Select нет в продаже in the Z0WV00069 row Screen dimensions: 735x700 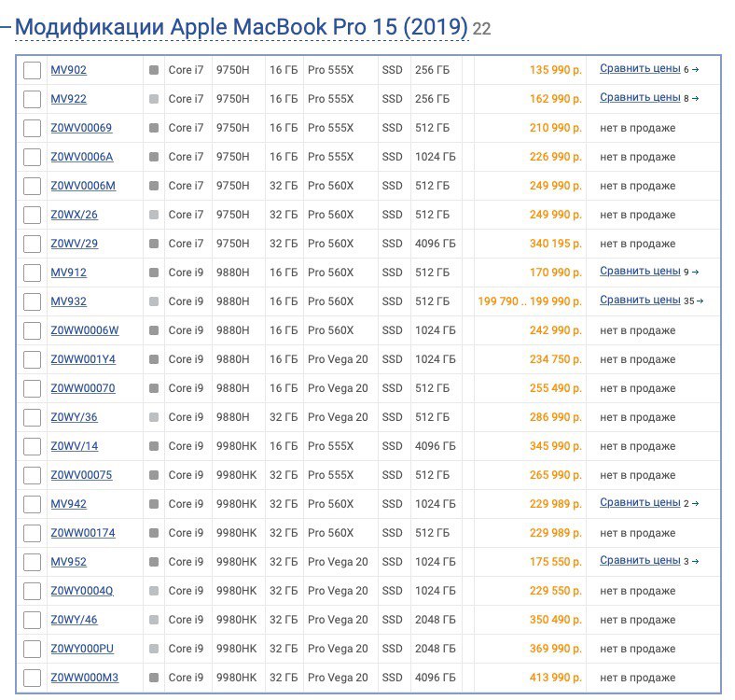(x=637, y=128)
